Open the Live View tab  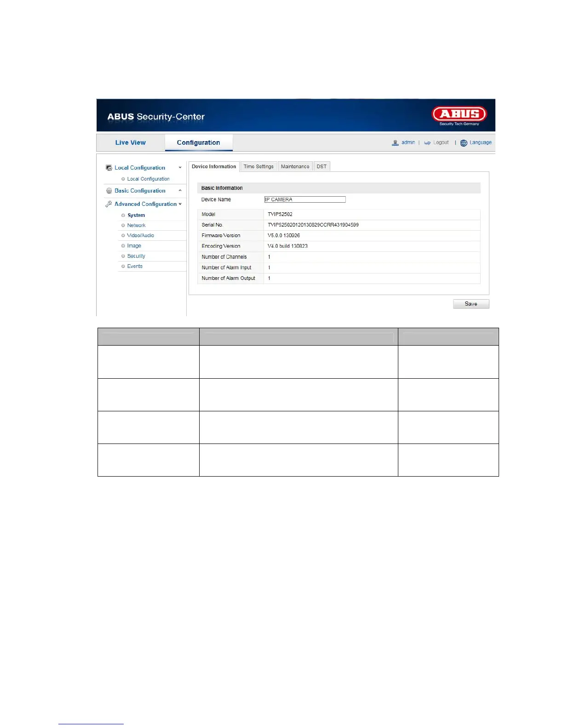[130, 142]
